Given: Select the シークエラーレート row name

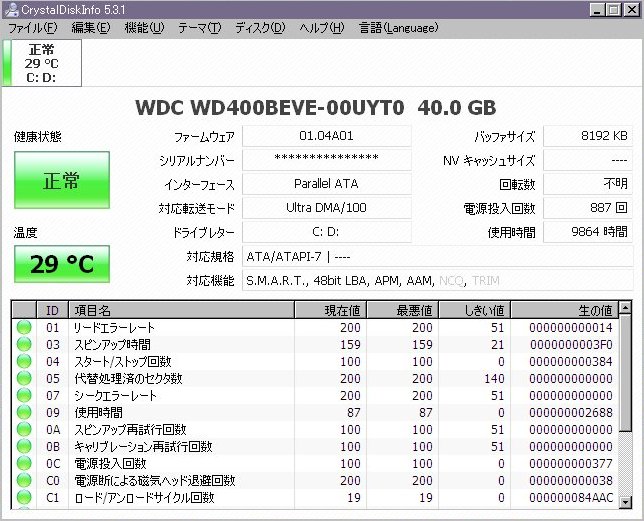Looking at the screenshot, I should 115,395.
